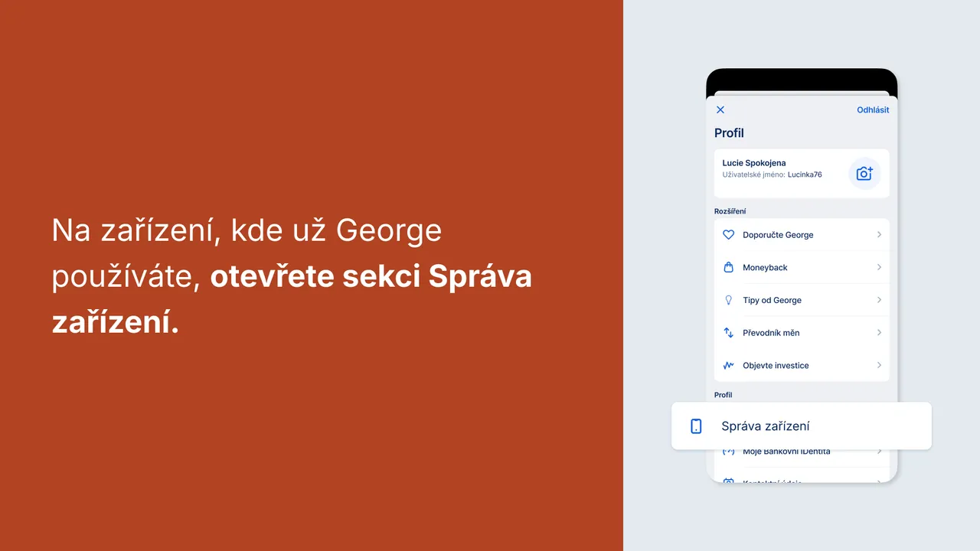Tap the Objevte investice chart icon

(x=729, y=365)
